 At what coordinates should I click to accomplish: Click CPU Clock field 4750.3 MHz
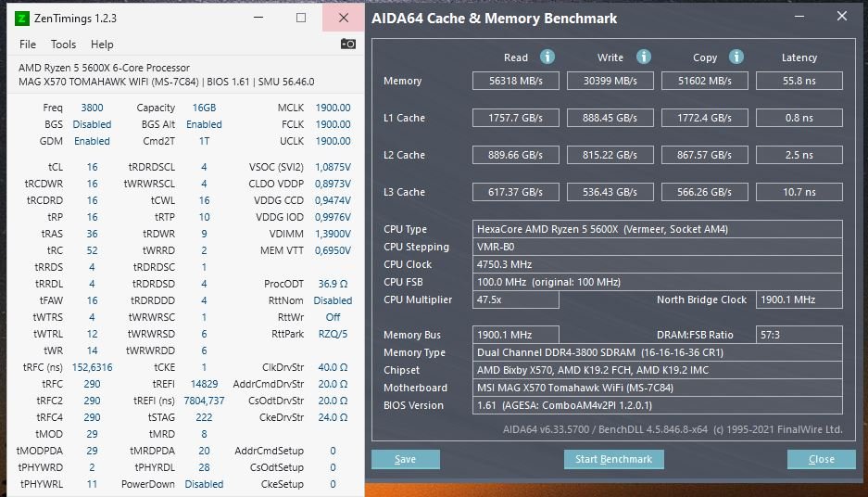[658, 264]
